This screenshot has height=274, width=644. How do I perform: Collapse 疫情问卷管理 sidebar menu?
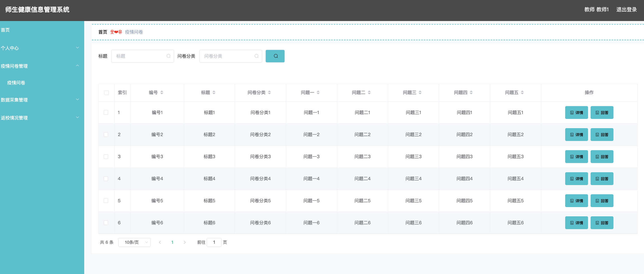42,66
